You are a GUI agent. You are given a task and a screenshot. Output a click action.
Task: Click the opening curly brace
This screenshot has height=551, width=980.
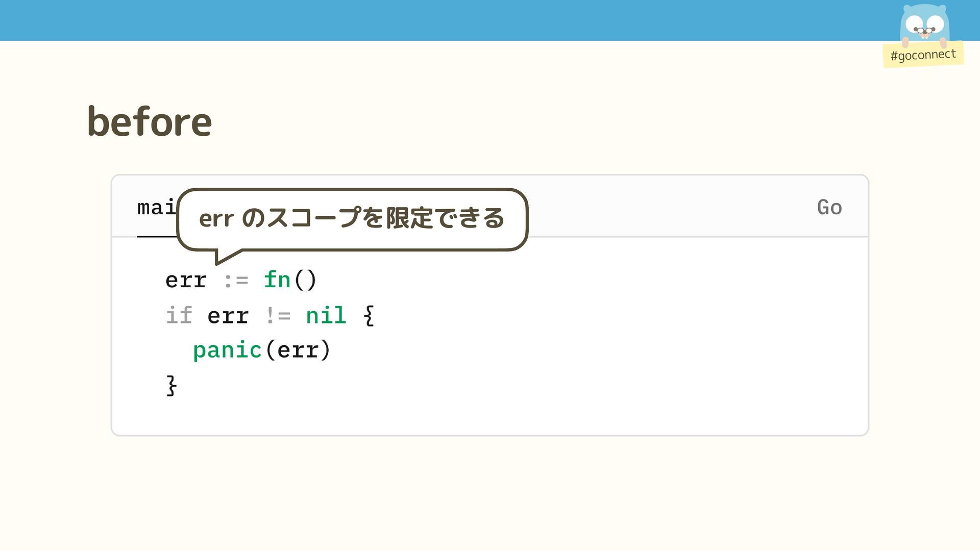click(369, 315)
